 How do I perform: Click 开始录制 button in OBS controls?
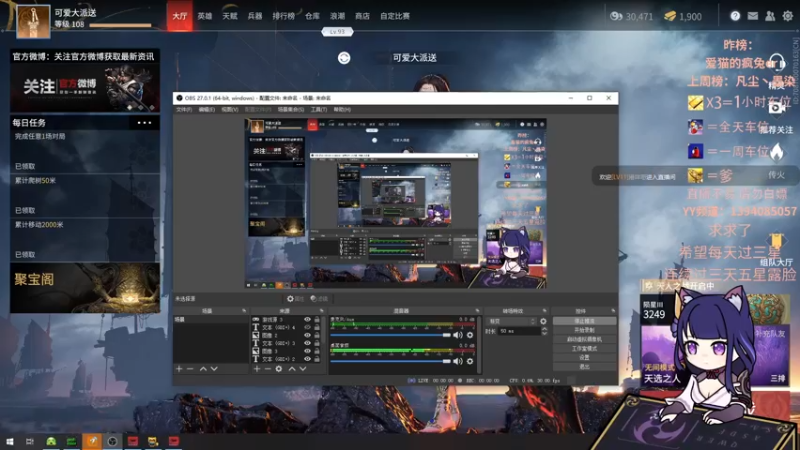[x=584, y=330]
